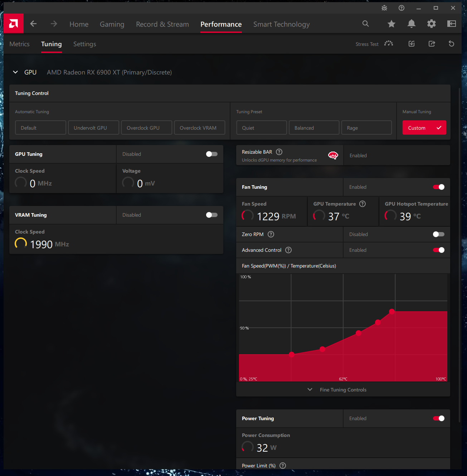Choose the Rage tuning preset

coord(366,128)
